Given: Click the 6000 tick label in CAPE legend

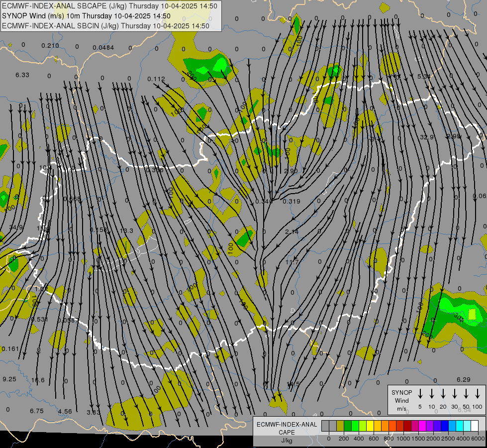Looking at the screenshot, I should click(x=479, y=439).
